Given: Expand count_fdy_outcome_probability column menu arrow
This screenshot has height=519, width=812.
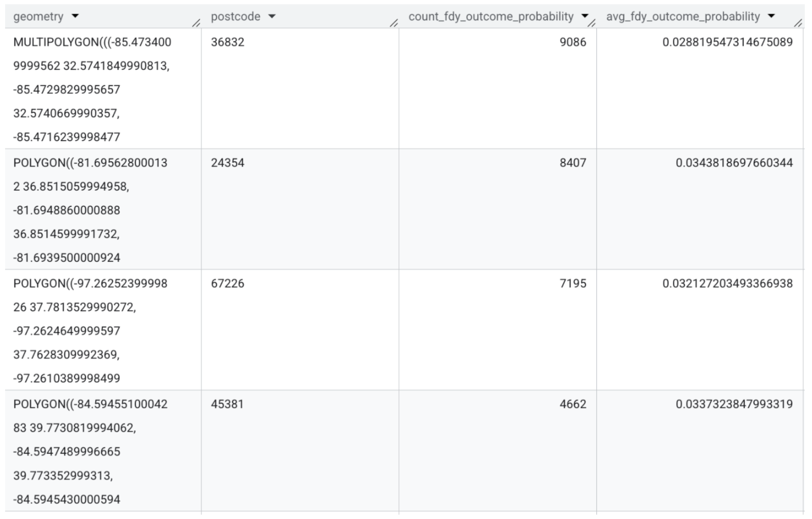Looking at the screenshot, I should 584,16.
